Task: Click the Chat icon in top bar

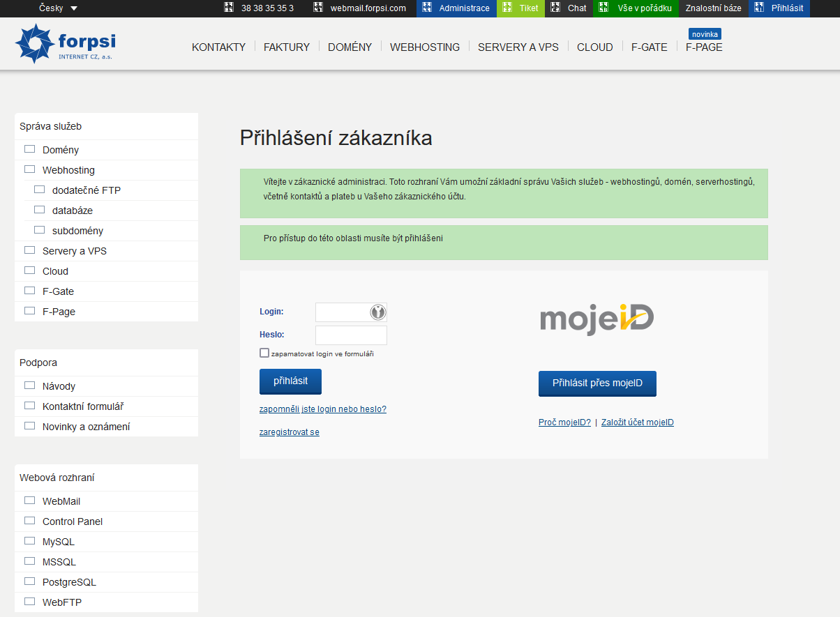Action: (x=555, y=8)
